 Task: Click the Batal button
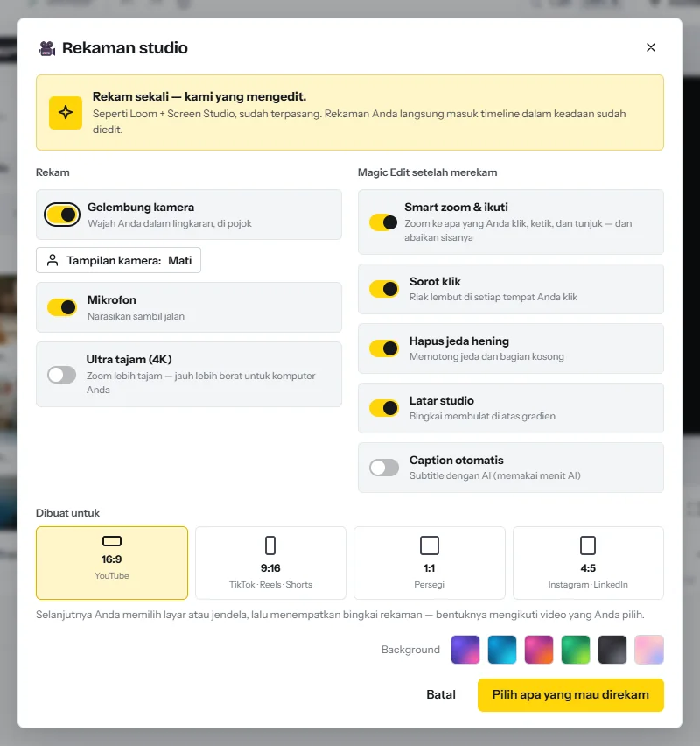click(x=441, y=694)
